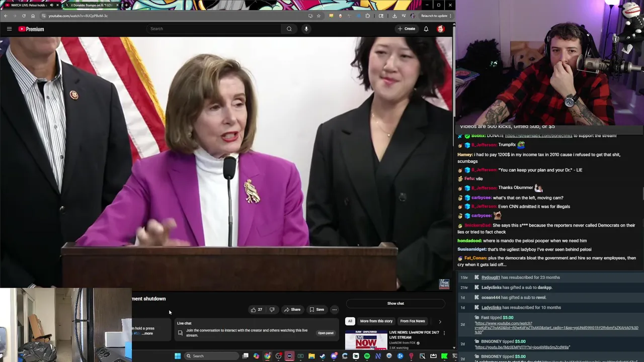The image size is (644, 362).
Task: Select the All filter chip
Action: tap(350, 321)
